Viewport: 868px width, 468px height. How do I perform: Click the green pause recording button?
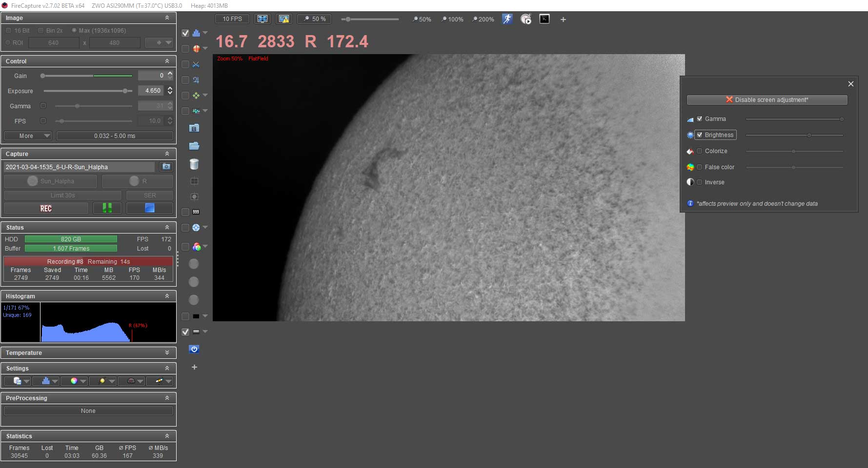coord(107,208)
